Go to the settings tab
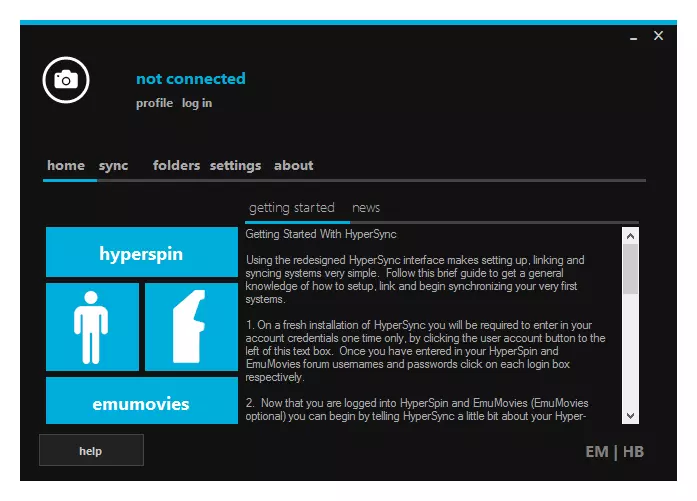 [x=235, y=165]
